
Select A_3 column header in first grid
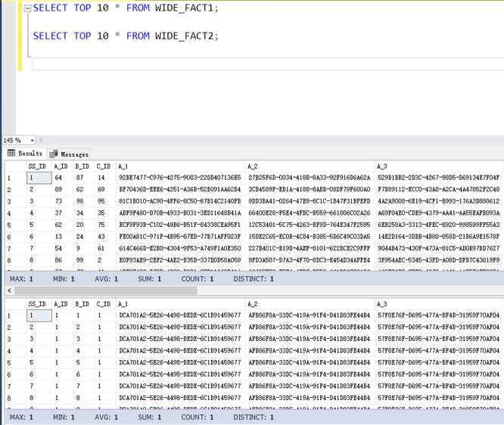tap(440, 166)
